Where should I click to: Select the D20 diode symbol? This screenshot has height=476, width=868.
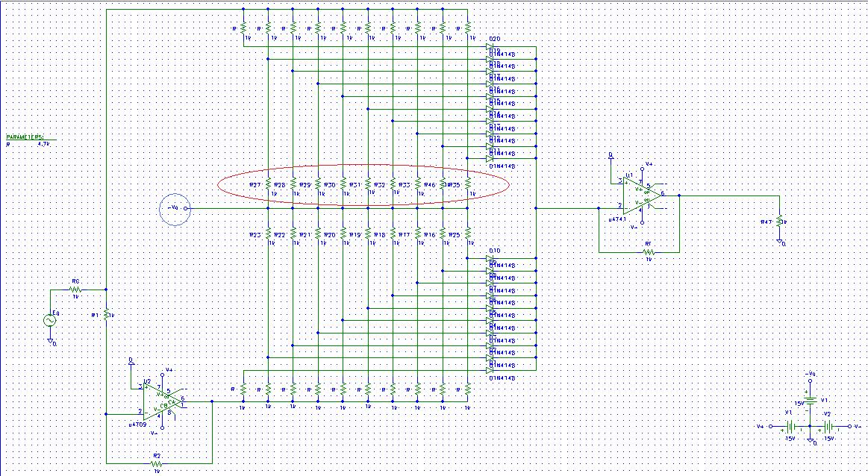[490, 47]
